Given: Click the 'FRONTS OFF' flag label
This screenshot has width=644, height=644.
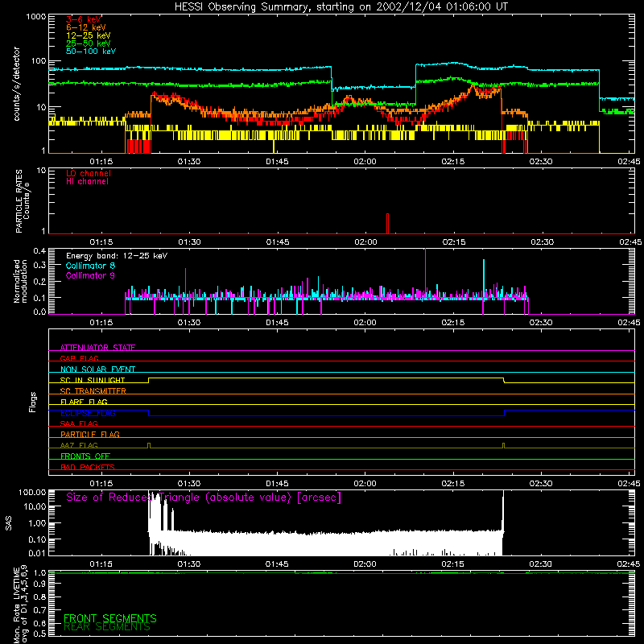Looking at the screenshot, I should point(85,456).
